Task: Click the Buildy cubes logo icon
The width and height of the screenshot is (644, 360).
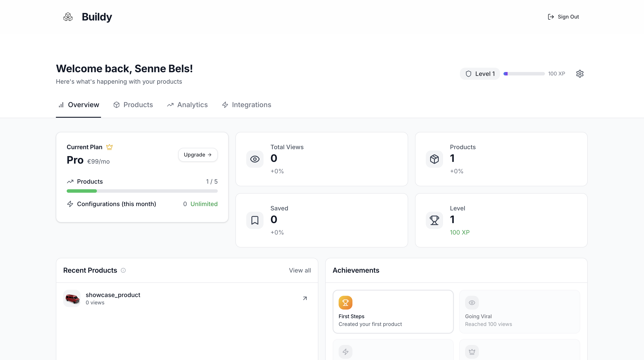Action: pos(68,17)
